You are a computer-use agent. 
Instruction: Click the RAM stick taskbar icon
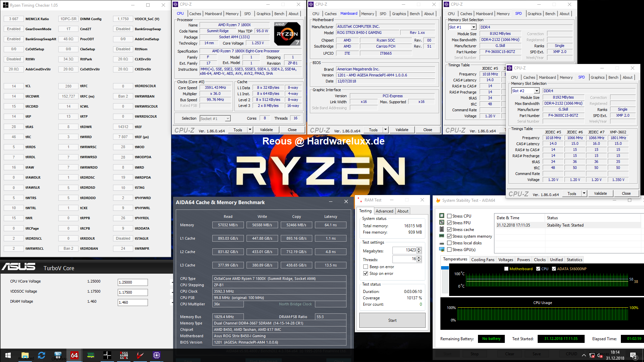click(91, 355)
